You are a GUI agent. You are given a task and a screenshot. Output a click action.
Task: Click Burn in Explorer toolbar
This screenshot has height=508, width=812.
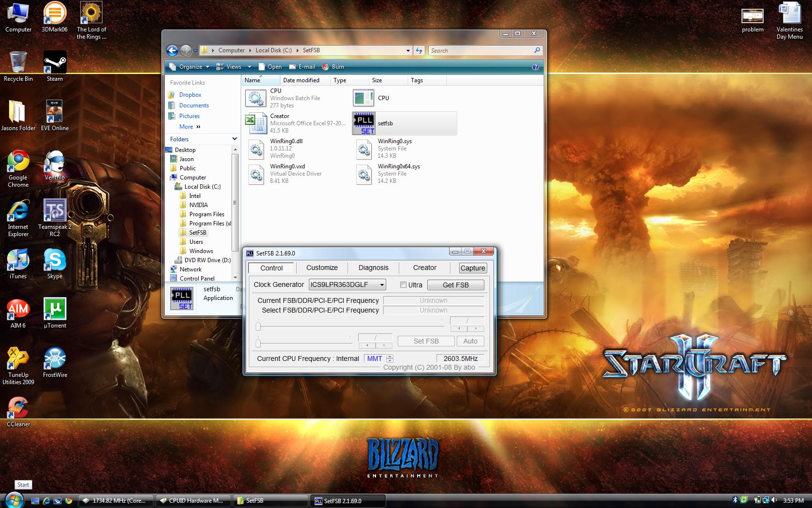click(x=333, y=67)
